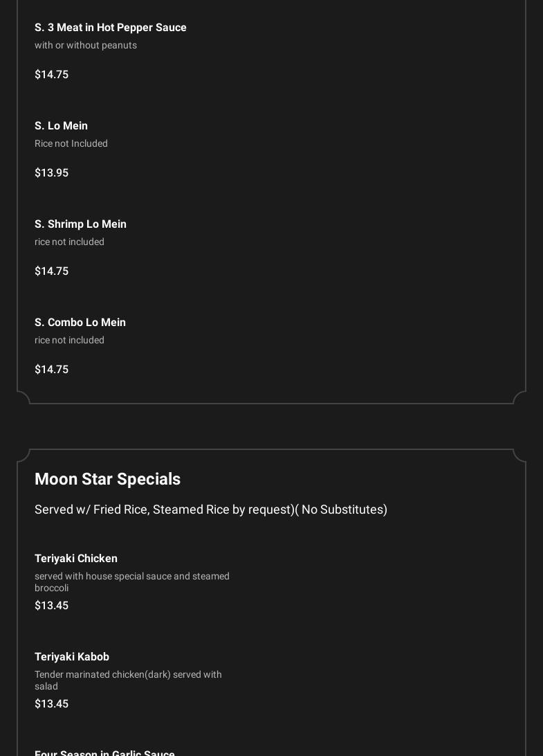Click the Moon Star Specials section heading
The width and height of the screenshot is (543, 756).
point(107,479)
